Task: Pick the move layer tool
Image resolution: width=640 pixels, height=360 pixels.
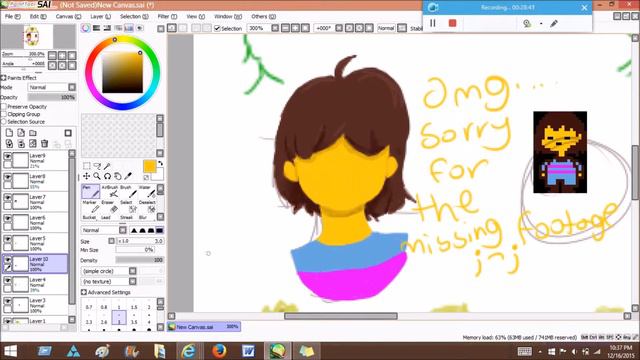Action: click(87, 176)
